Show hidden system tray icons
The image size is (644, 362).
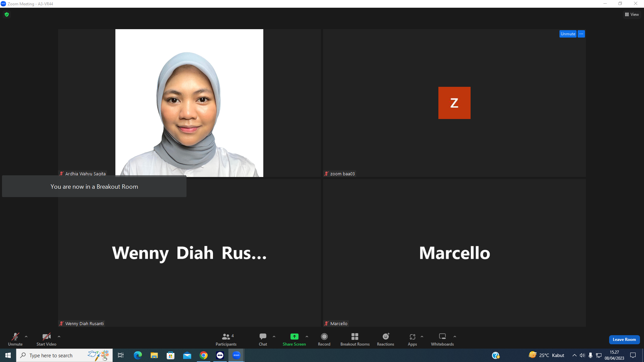(x=574, y=355)
